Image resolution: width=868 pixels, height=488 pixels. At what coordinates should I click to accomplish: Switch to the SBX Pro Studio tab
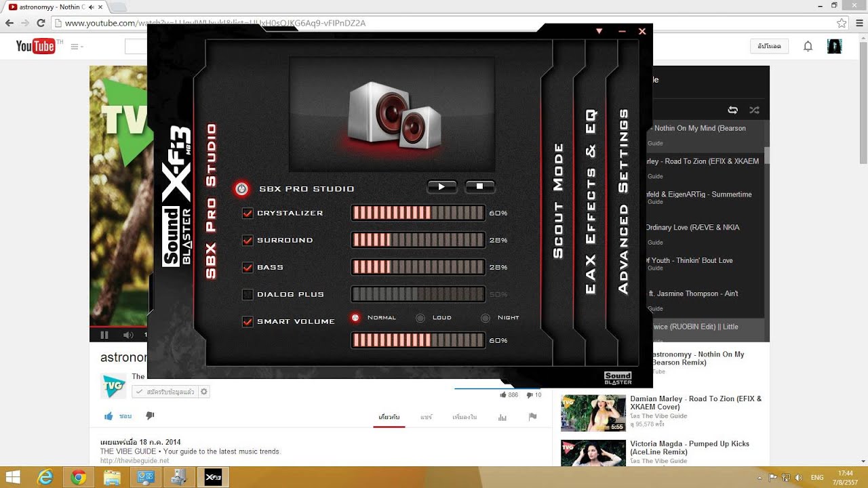(x=211, y=201)
